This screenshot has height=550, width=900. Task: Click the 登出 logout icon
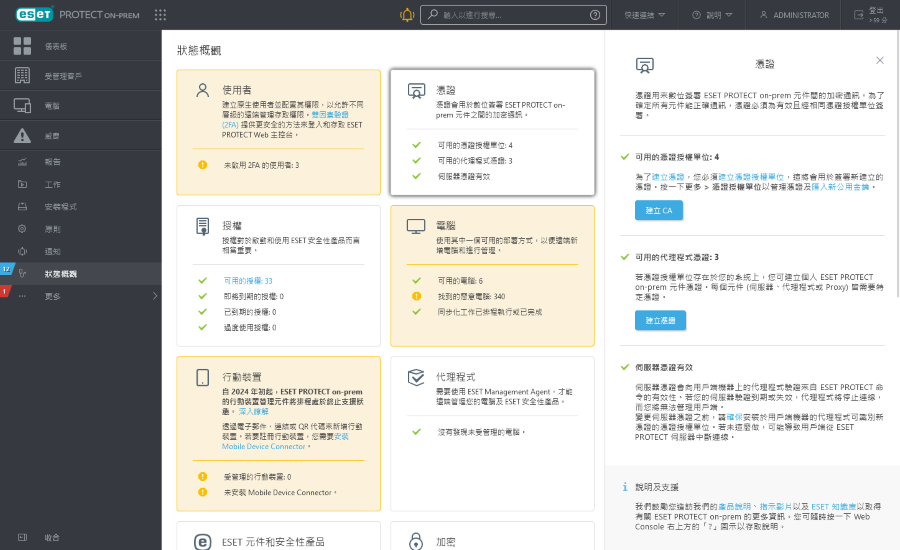(x=860, y=15)
